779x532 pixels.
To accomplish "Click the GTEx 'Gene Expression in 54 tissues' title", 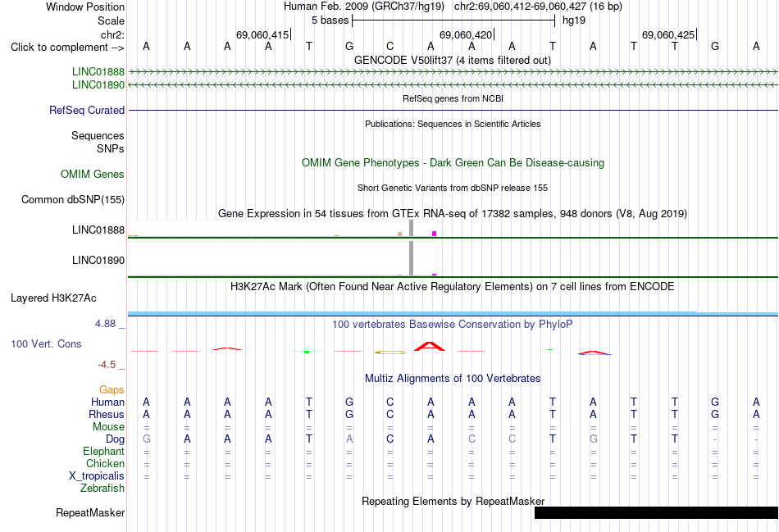I will coord(453,214).
